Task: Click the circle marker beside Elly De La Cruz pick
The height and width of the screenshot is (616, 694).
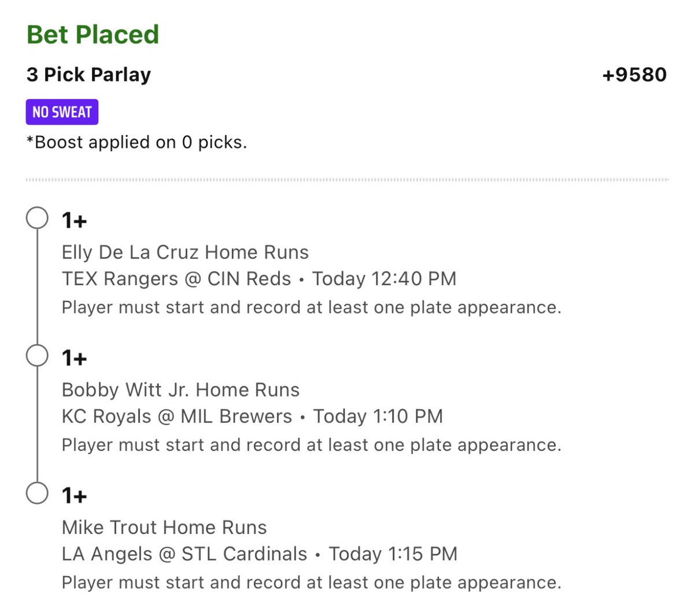Action: tap(38, 218)
